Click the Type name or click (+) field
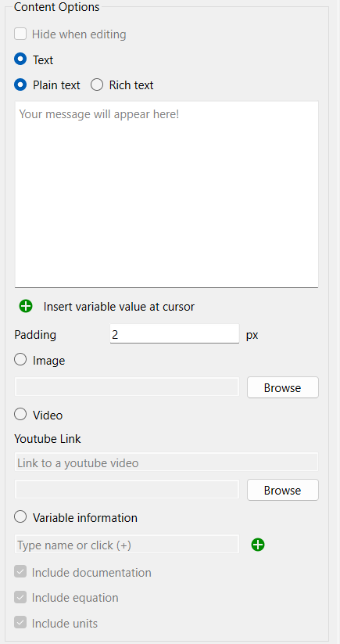This screenshot has width=340, height=644. pyautogui.click(x=127, y=544)
